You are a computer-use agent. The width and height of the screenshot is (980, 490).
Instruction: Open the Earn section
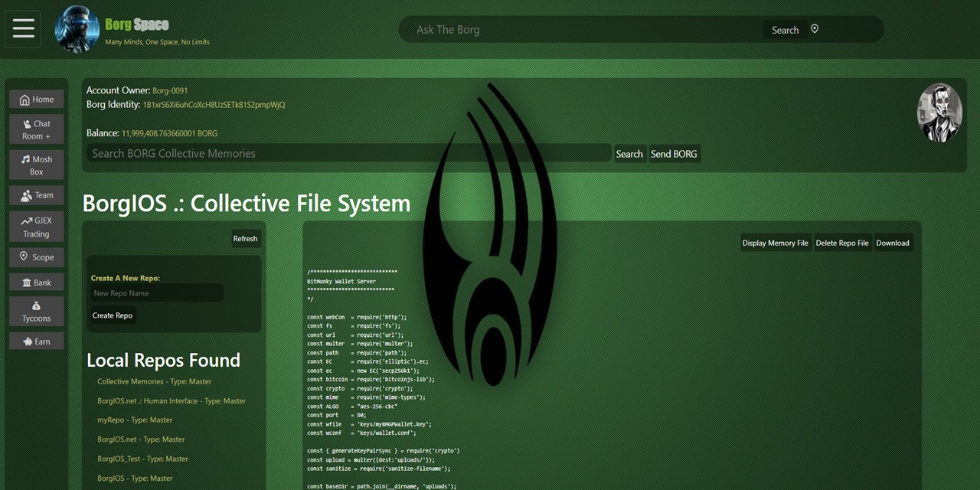click(x=37, y=341)
